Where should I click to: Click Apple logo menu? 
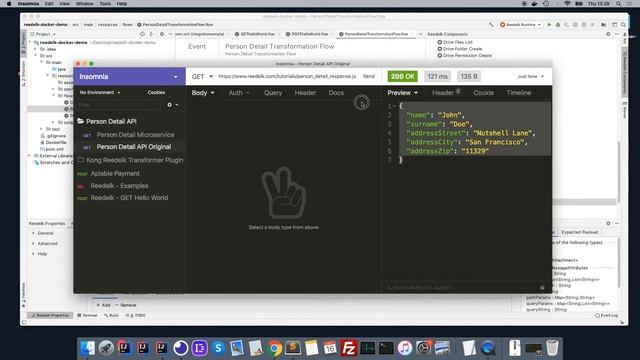pyautogui.click(x=9, y=4)
